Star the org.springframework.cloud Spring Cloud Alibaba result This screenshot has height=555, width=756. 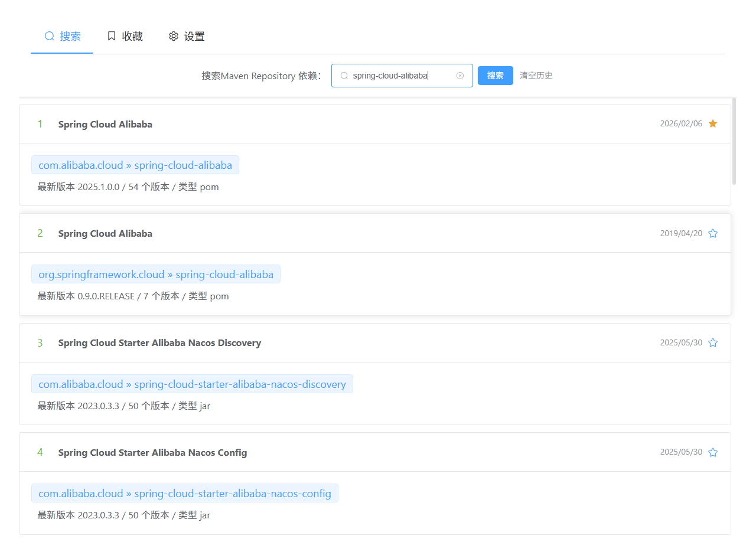click(713, 233)
